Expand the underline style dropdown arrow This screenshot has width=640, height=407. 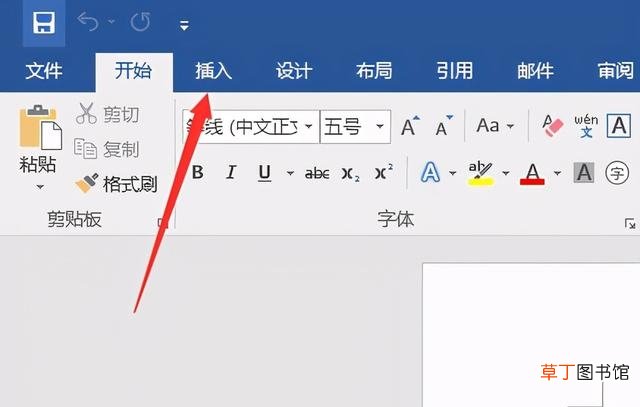[290, 173]
